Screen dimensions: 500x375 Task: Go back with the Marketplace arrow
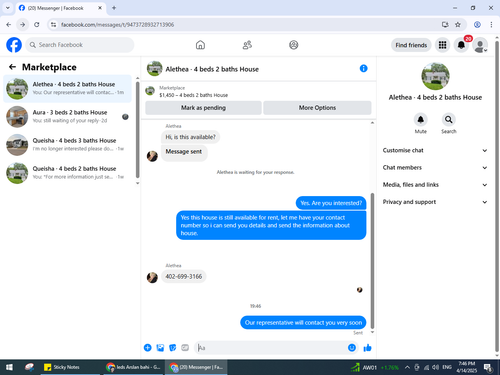pyautogui.click(x=12, y=67)
